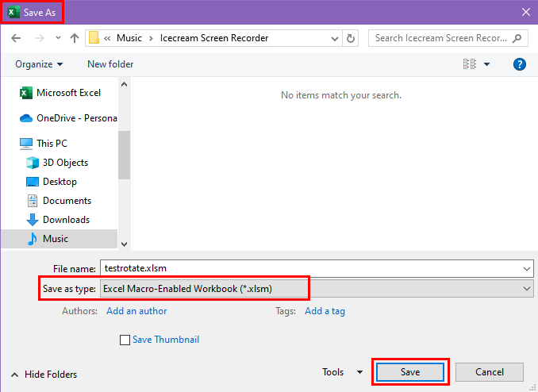Open the Save as type dropdown

(x=317, y=289)
